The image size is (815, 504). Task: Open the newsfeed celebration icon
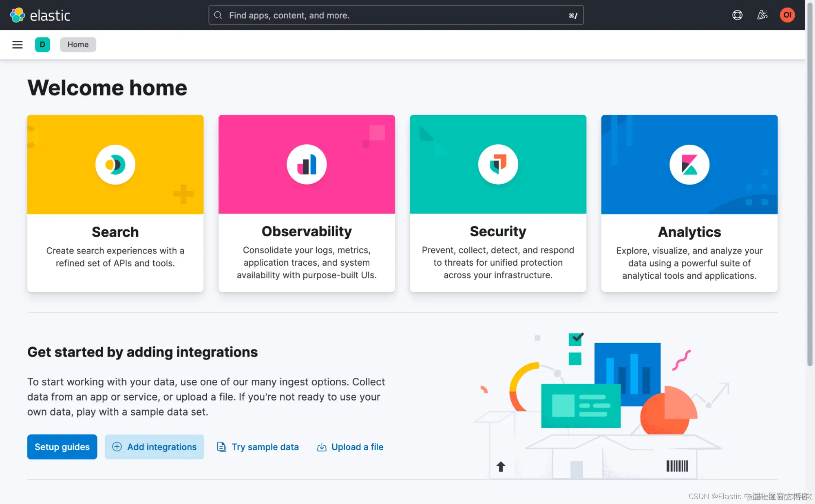coord(762,15)
